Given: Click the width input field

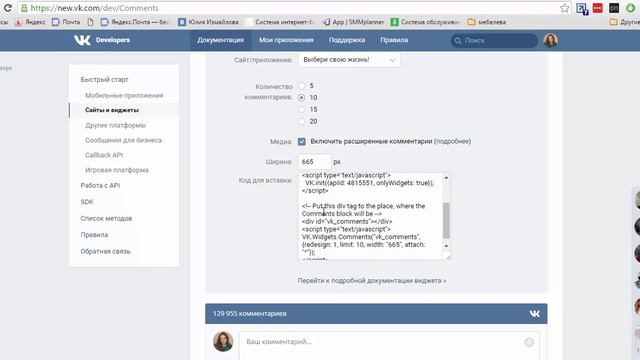Looking at the screenshot, I should coord(314,162).
